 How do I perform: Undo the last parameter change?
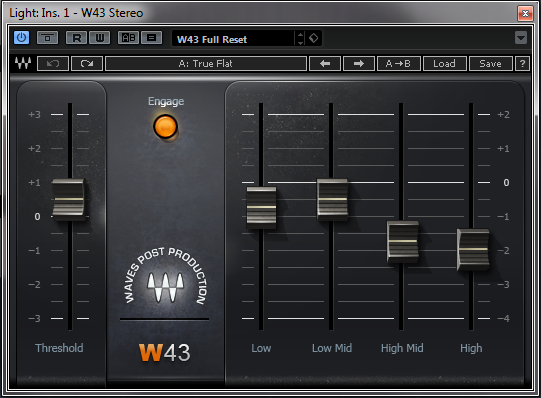pos(53,63)
